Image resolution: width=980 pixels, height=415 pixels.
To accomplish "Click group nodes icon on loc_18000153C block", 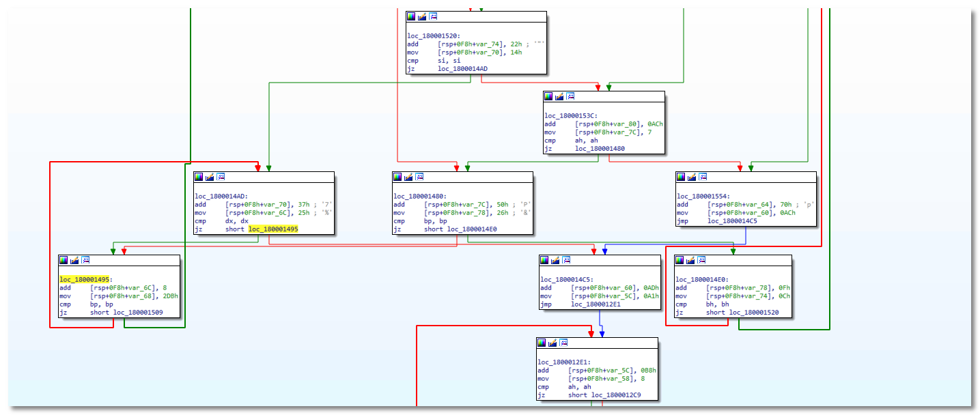I will point(571,96).
